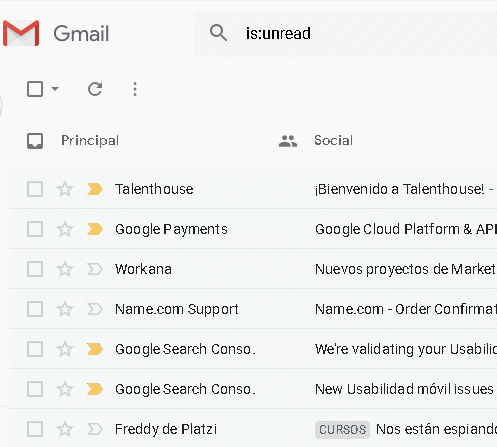The image size is (497, 447).
Task: Open 'Nos están espiando' subject
Action: pos(436,430)
